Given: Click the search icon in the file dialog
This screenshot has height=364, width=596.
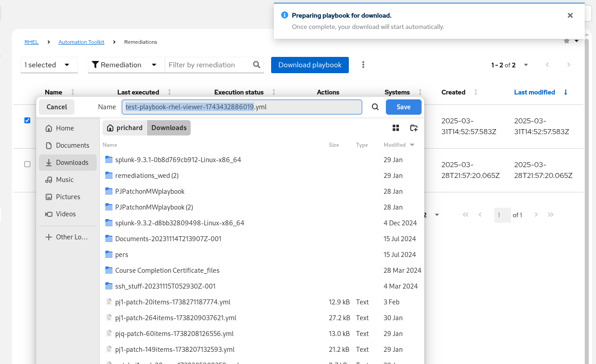Looking at the screenshot, I should [x=375, y=107].
